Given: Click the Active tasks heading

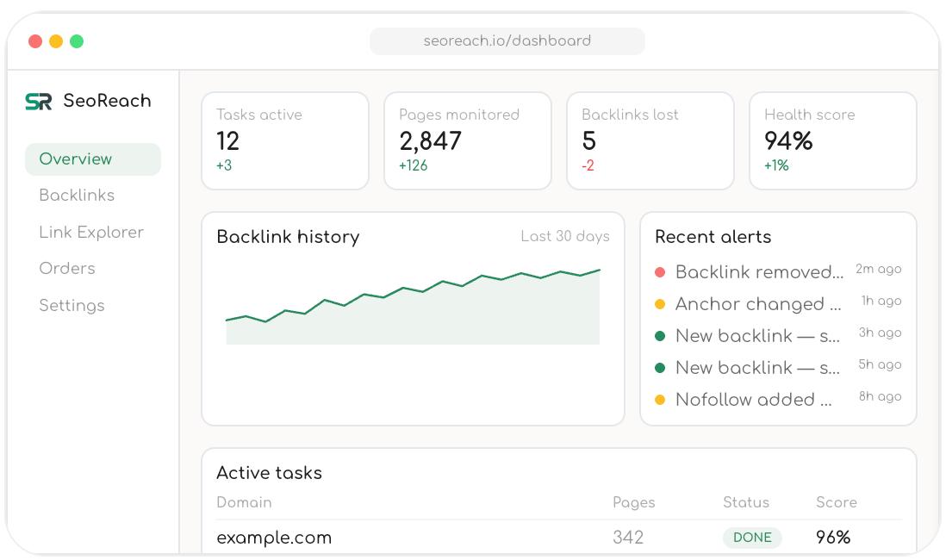Looking at the screenshot, I should [x=269, y=472].
